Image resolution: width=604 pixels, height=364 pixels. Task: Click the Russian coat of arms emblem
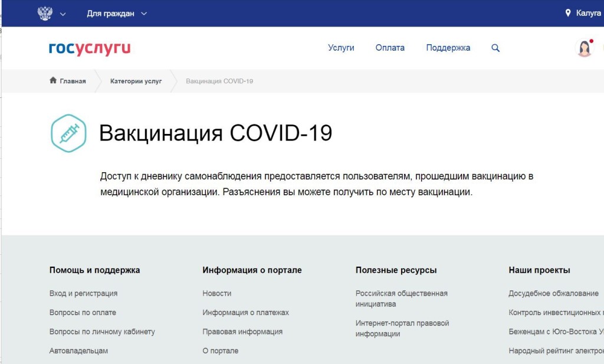coord(45,13)
